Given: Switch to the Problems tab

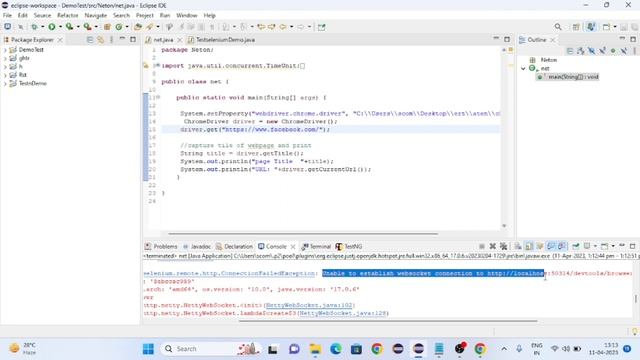Looking at the screenshot, I should coord(161,247).
